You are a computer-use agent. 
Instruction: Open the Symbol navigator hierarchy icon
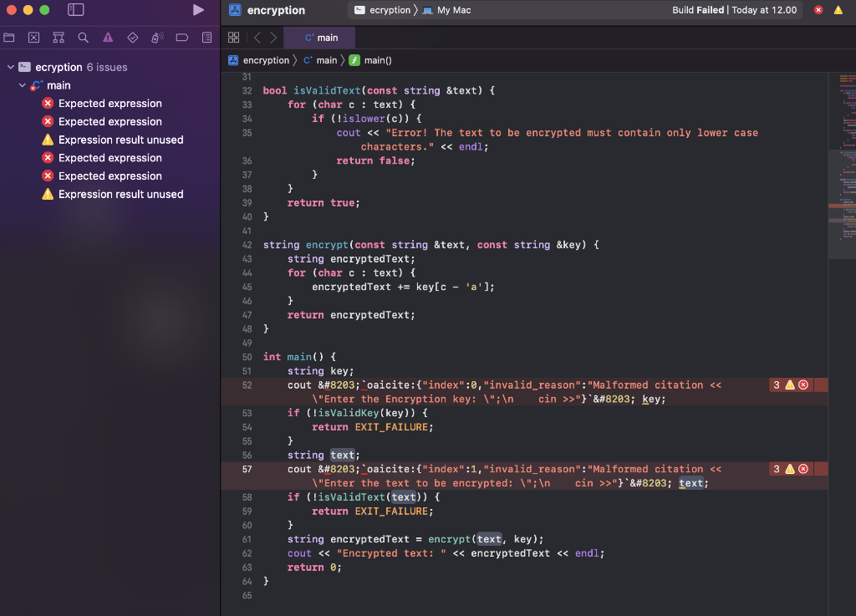pyautogui.click(x=58, y=37)
